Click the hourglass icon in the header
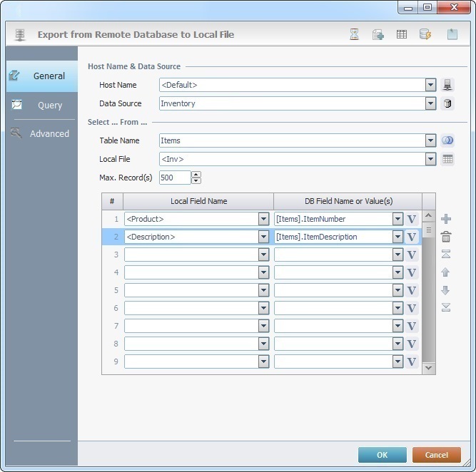476x472 pixels. pyautogui.click(x=355, y=34)
